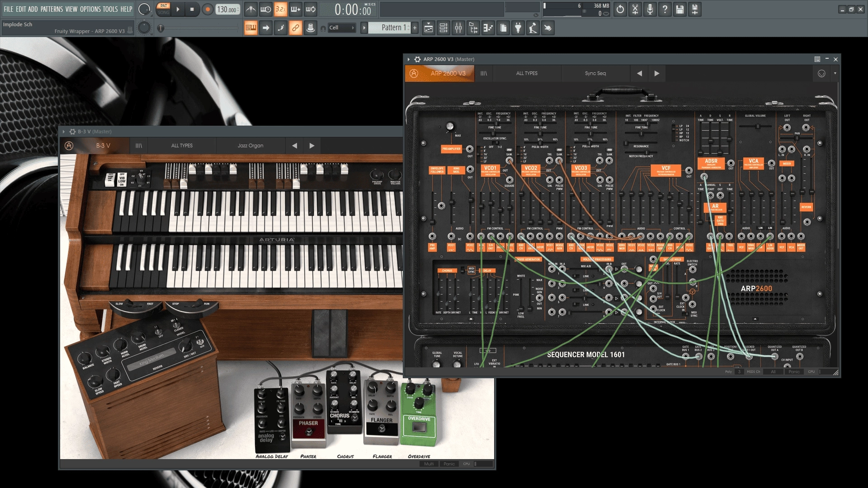The image size is (868, 488).
Task: Toggle the orange link controller button
Action: [x=296, y=28]
